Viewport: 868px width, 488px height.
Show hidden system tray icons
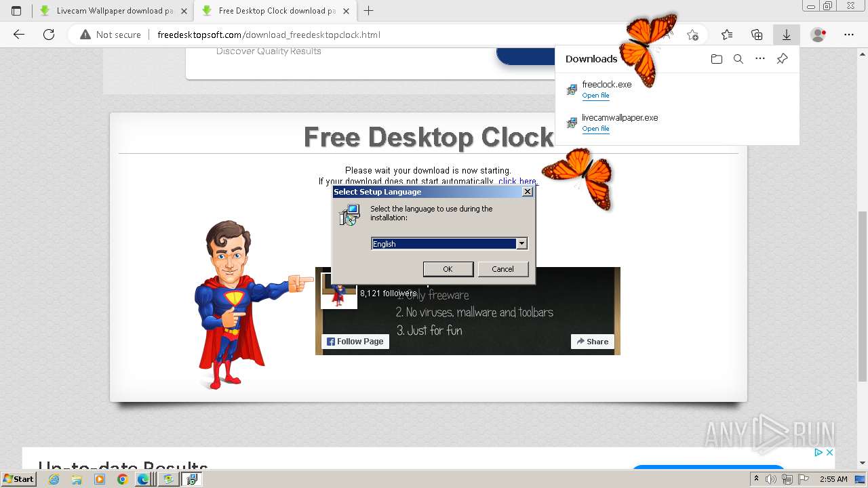[756, 479]
